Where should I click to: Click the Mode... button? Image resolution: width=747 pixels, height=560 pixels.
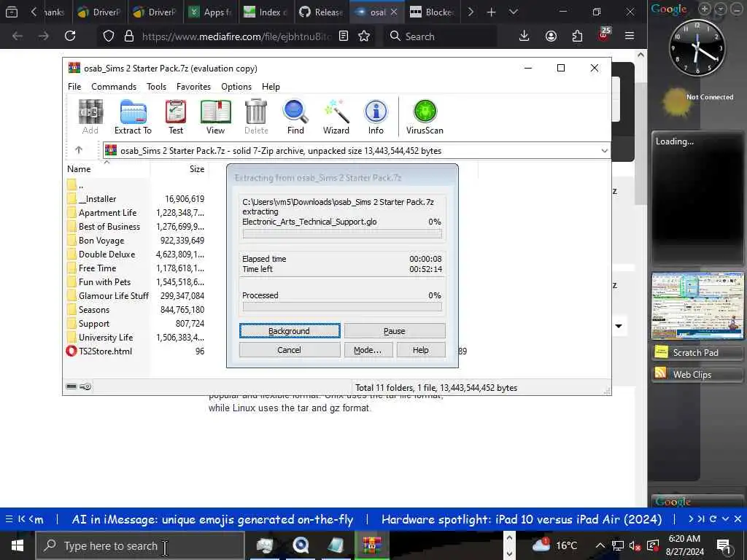pyautogui.click(x=368, y=350)
